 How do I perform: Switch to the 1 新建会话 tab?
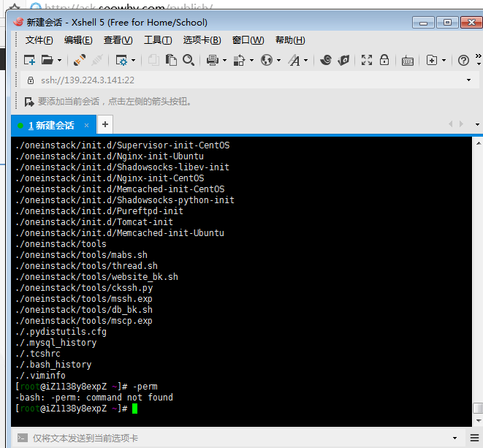coord(53,125)
